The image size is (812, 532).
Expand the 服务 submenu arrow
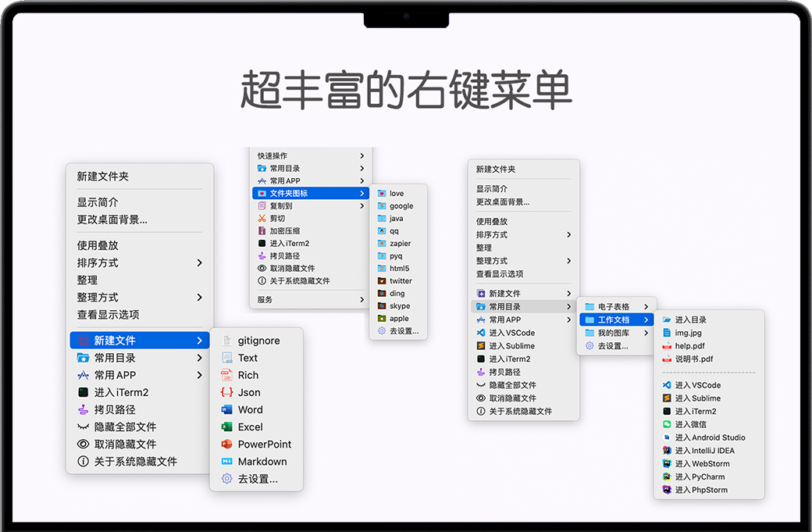[x=362, y=299]
